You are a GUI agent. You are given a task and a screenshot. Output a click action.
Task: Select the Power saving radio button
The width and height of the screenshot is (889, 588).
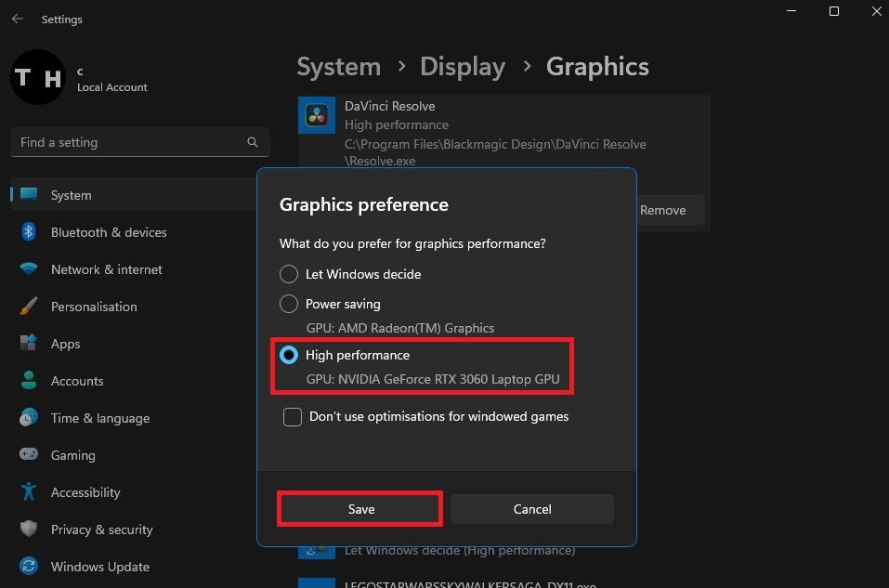[290, 304]
